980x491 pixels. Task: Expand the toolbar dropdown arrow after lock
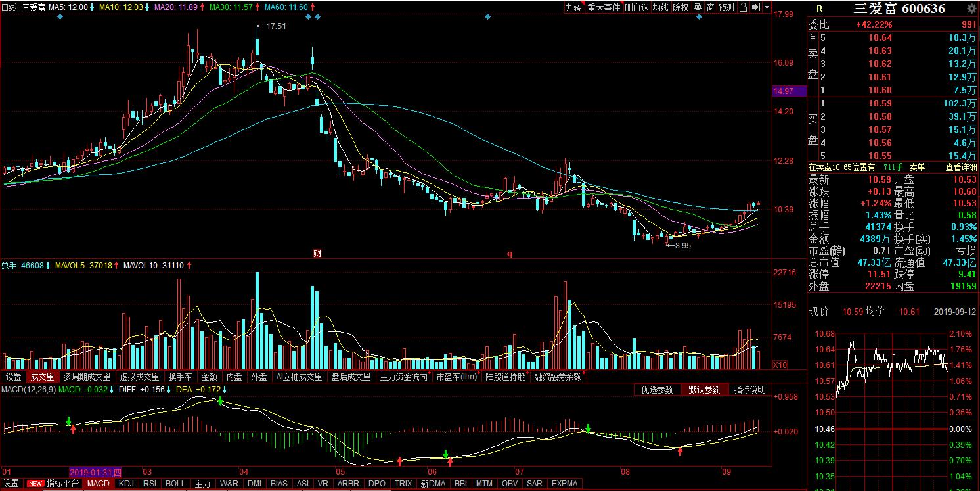coord(766,7)
